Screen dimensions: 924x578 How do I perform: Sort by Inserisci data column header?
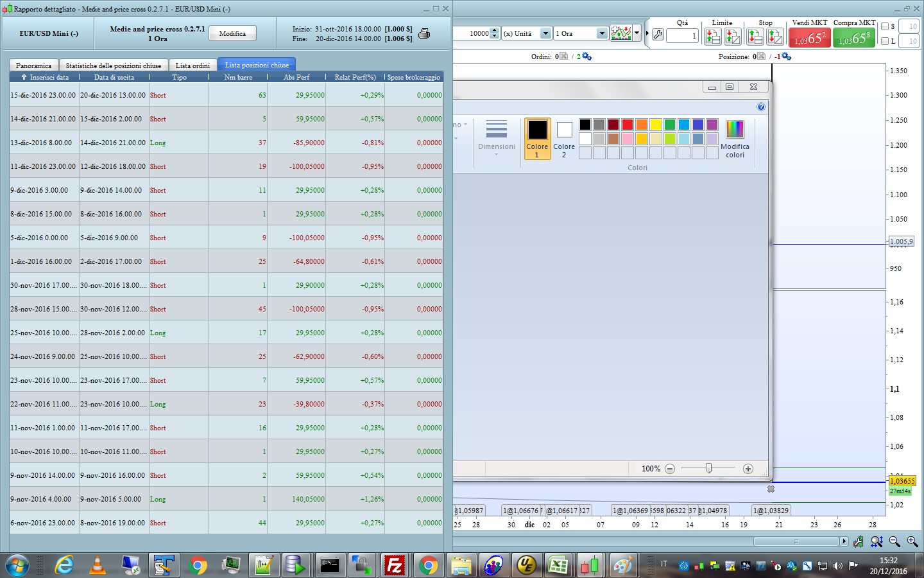coord(44,77)
